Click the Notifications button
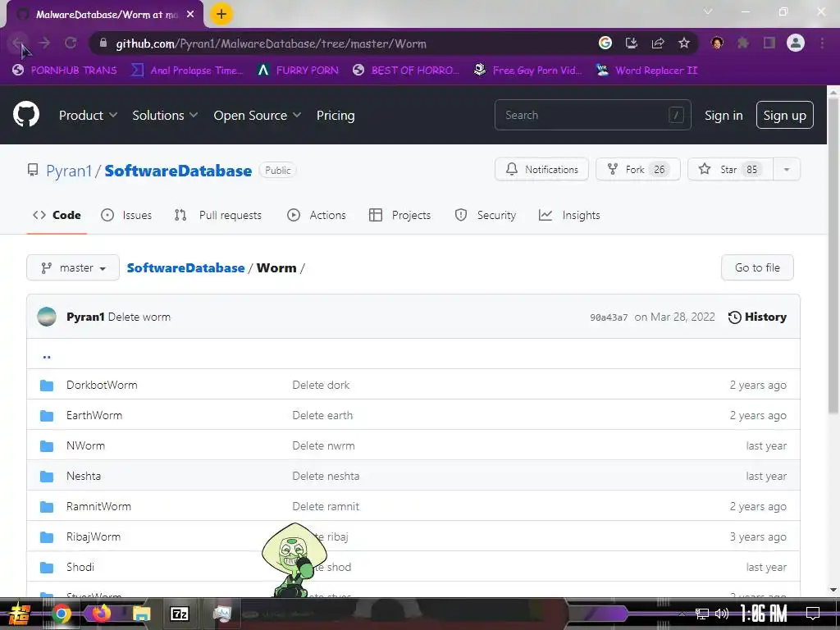Image resolution: width=840 pixels, height=630 pixels. pos(541,169)
